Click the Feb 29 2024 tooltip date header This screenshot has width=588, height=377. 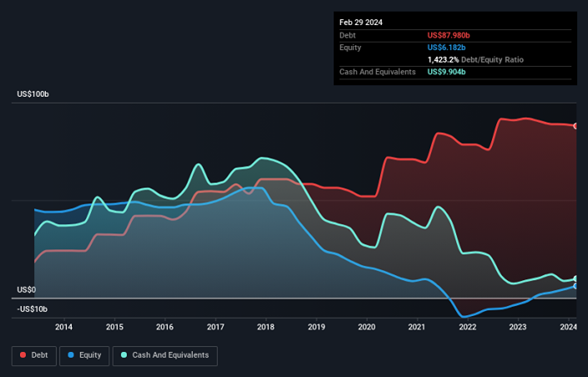click(363, 23)
